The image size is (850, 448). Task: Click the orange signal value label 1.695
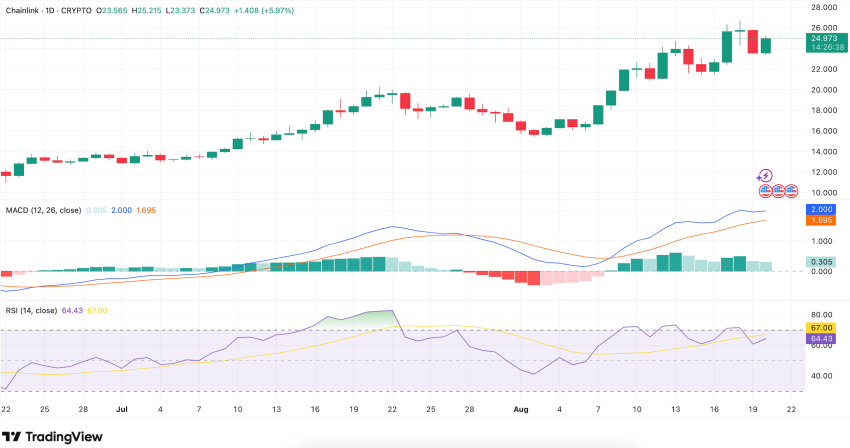pyautogui.click(x=825, y=221)
